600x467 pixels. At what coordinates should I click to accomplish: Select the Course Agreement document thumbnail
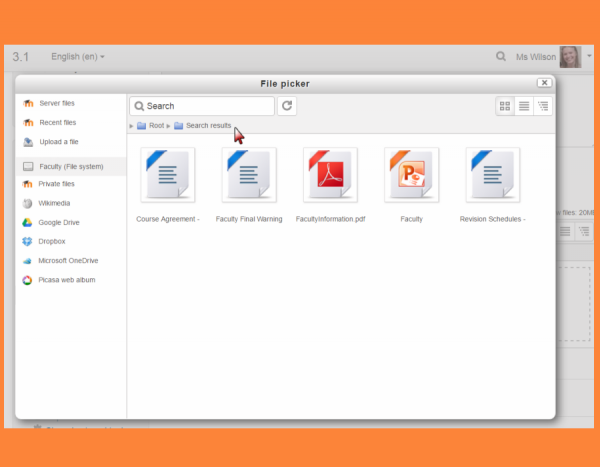click(168, 175)
